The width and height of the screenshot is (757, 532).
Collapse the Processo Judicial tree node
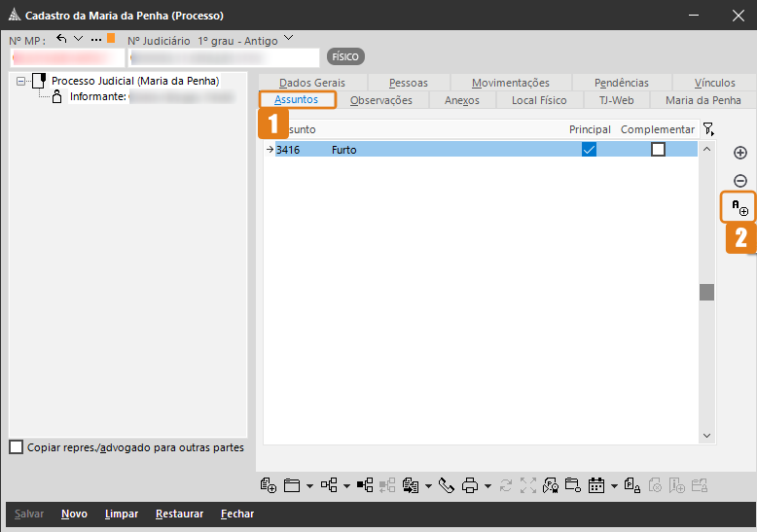22,82
